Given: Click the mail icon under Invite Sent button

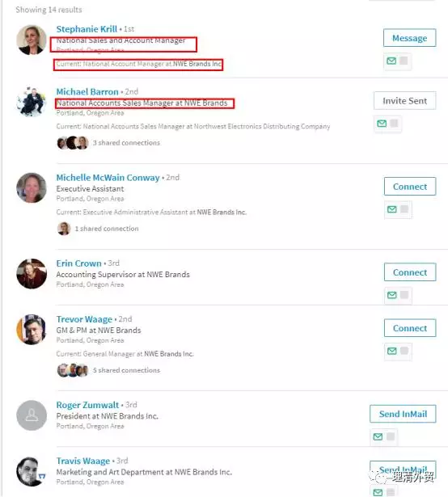Looking at the screenshot, I should 382,124.
